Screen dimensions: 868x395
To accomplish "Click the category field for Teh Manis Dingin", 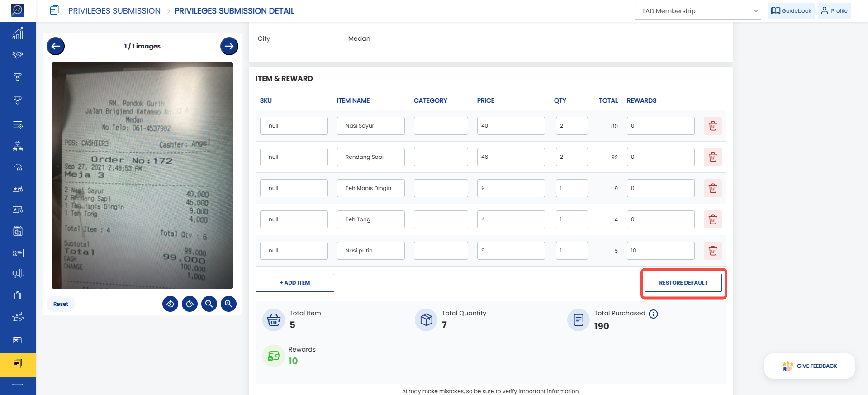I will click(441, 188).
